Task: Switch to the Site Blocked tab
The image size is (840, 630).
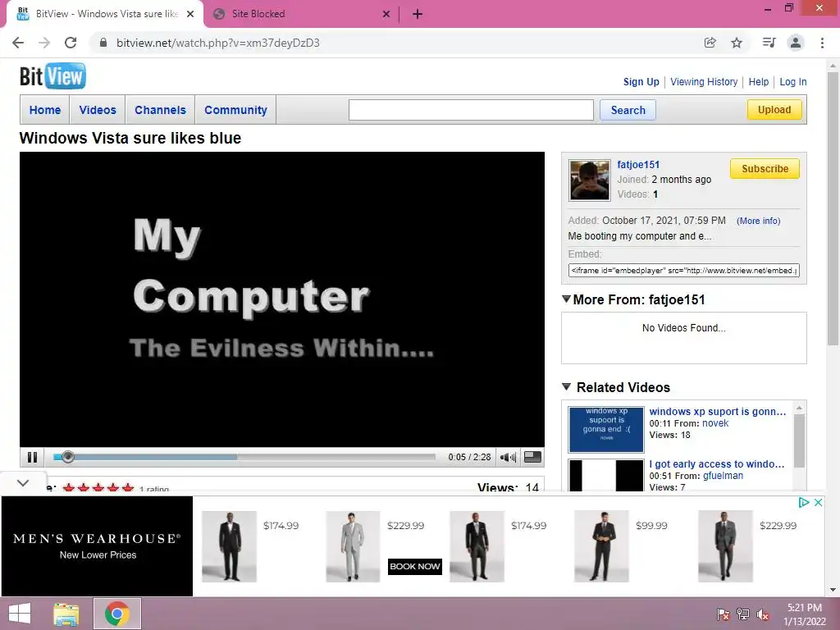Action: pos(302,14)
